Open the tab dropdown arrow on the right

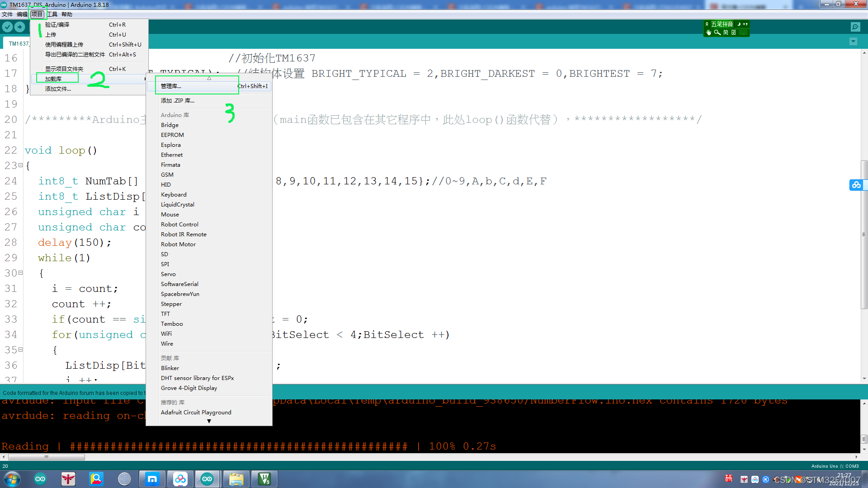click(853, 42)
